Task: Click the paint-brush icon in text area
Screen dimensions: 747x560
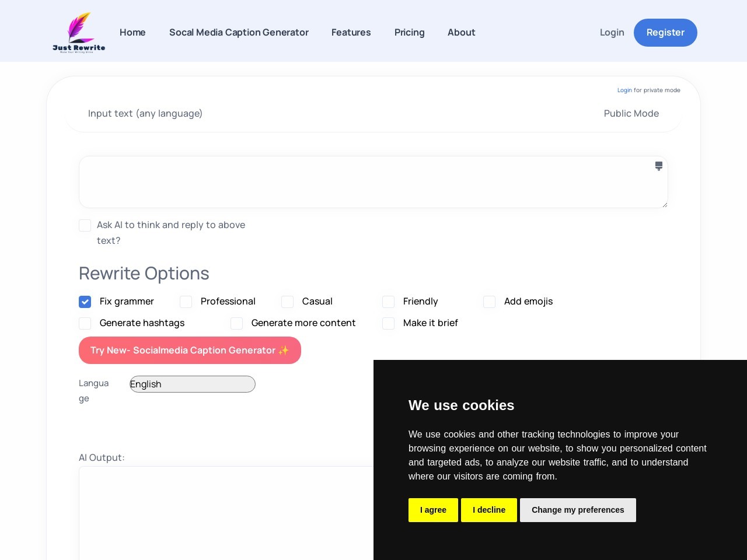Action: coord(659,166)
